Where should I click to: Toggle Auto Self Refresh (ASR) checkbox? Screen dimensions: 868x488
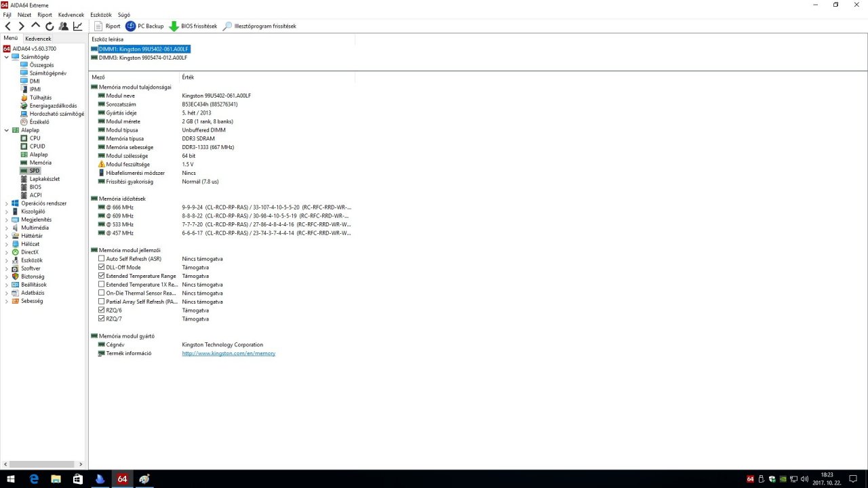102,259
